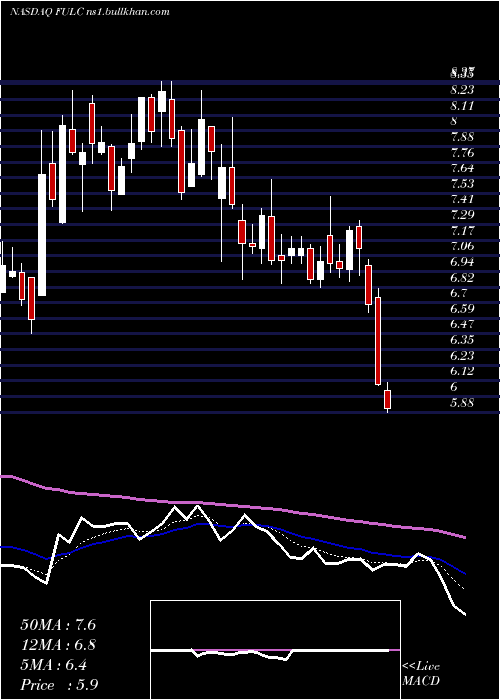Select the 7.64 price axis label
500x700 pixels.
pyautogui.click(x=462, y=168)
